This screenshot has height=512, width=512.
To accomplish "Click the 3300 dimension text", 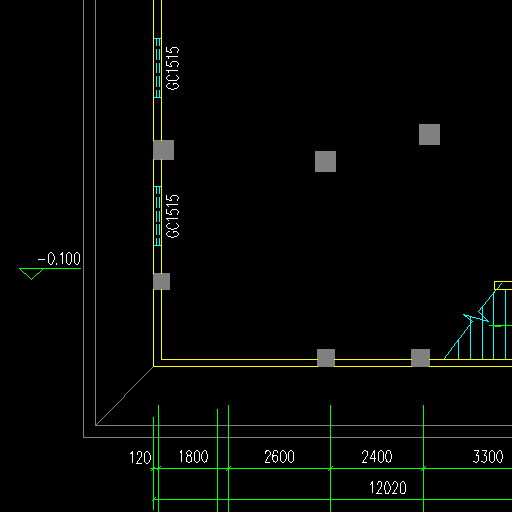I will coord(488,457).
